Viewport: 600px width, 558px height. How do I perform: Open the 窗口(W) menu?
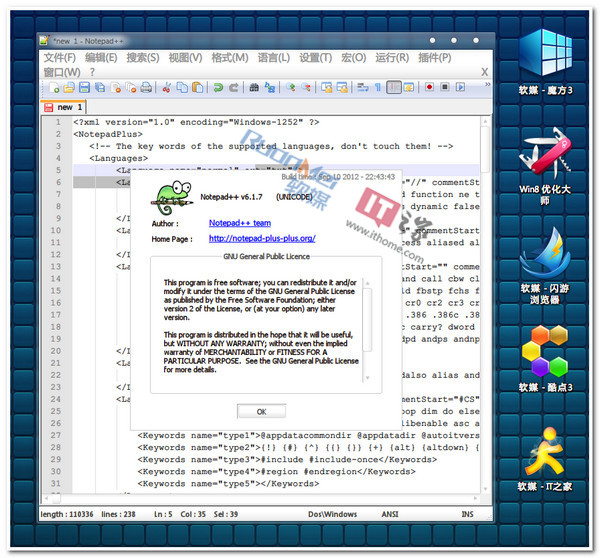pos(62,72)
